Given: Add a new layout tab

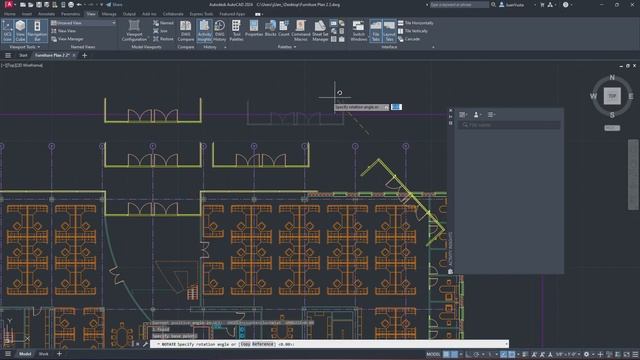Looking at the screenshot, I should (59, 354).
